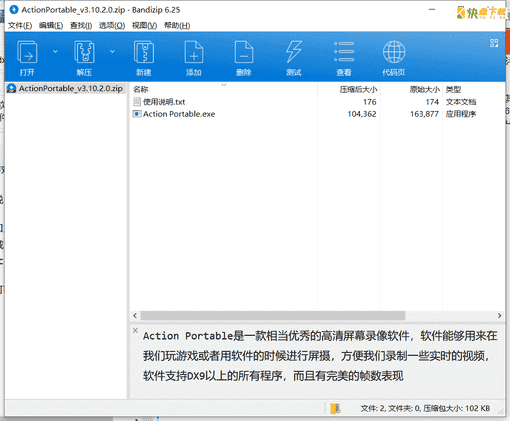Click the horizontal scrollbar left arrow
Viewport: 510px width, 421px height.
click(135, 315)
